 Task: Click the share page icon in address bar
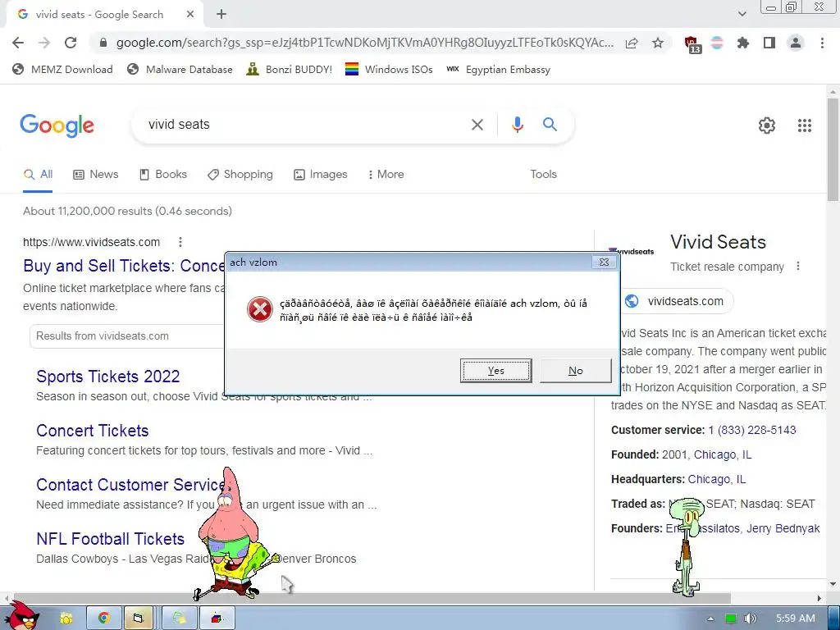click(632, 43)
